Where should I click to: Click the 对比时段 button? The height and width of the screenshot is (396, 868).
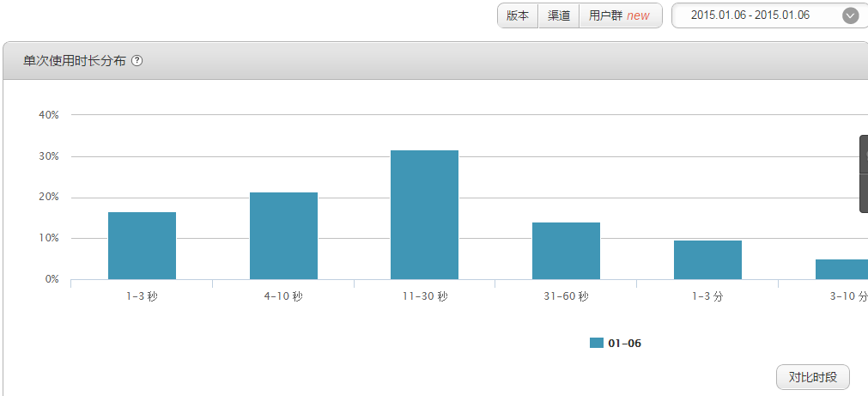coord(813,377)
